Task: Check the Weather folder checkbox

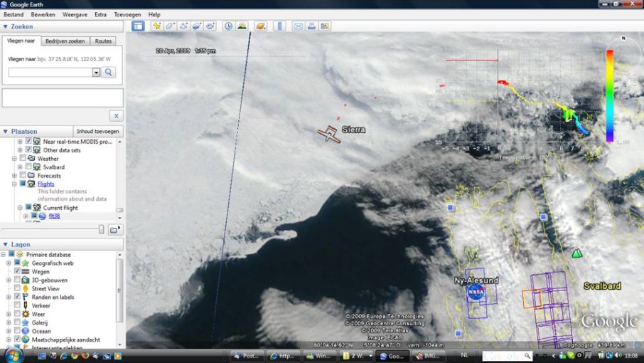Action: point(23,158)
